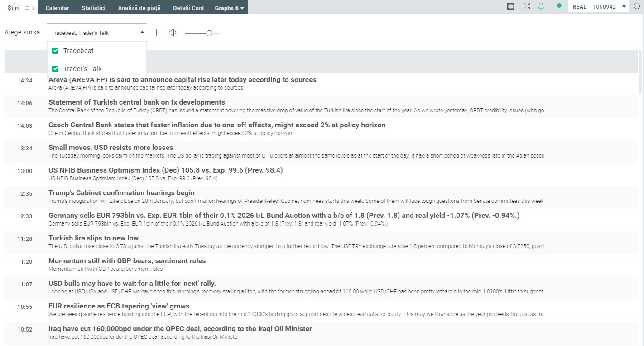Screen dimensions: 644x346
Task: Close the Știri tab
Action: (33, 8)
